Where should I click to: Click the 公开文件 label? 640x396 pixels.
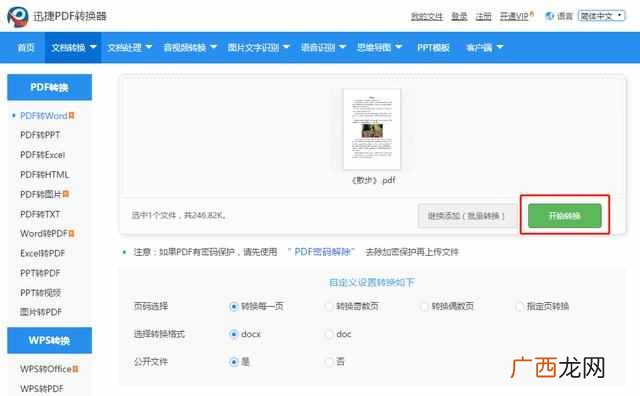tap(151, 362)
